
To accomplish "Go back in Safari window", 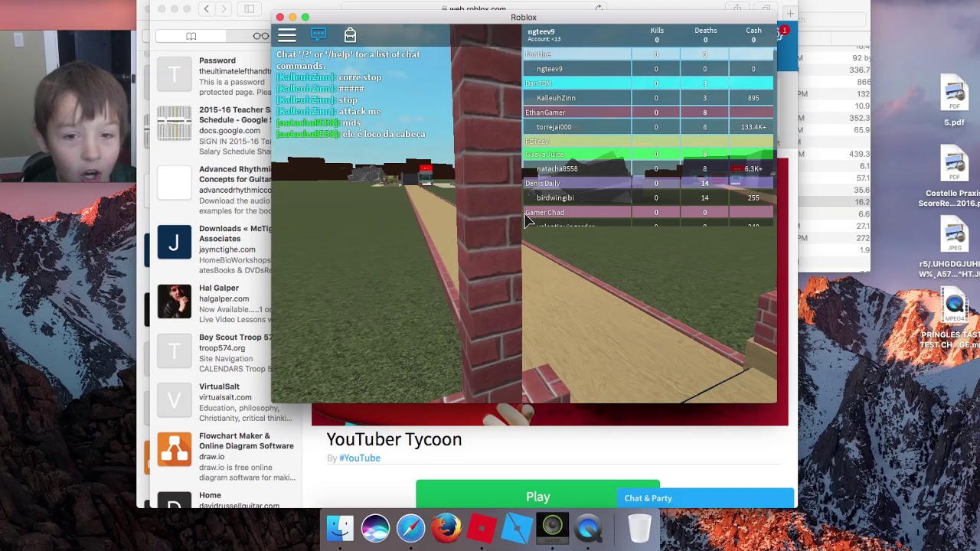I will click(x=207, y=9).
